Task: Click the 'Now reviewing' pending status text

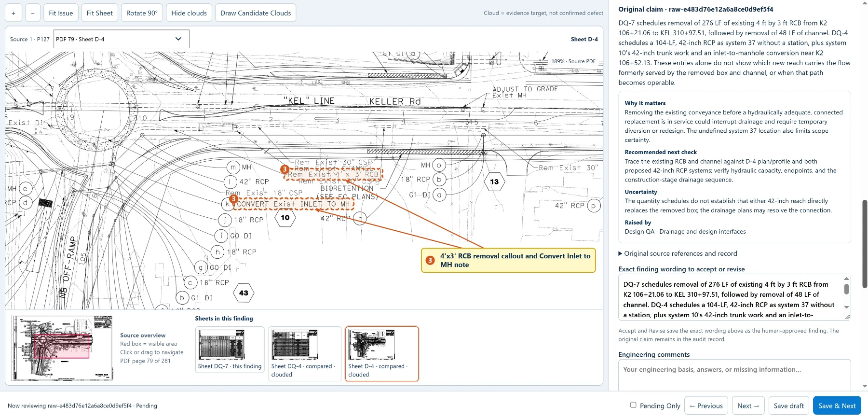Action: (x=82, y=406)
